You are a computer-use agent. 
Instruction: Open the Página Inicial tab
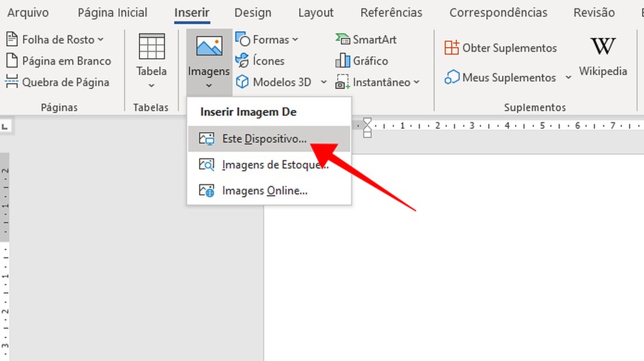(x=113, y=12)
